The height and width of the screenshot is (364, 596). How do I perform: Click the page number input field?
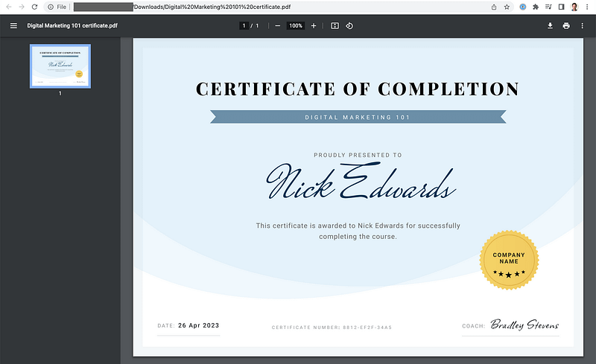[x=244, y=25]
